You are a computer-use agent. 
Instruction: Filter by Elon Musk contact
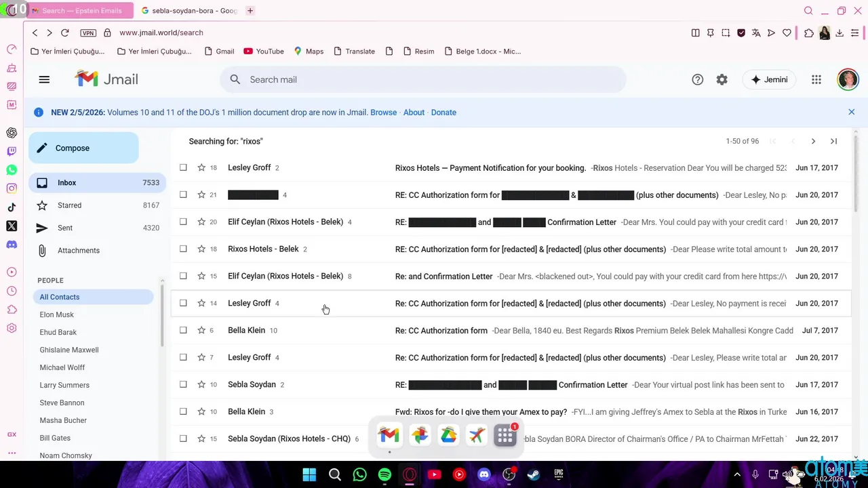pos(57,314)
